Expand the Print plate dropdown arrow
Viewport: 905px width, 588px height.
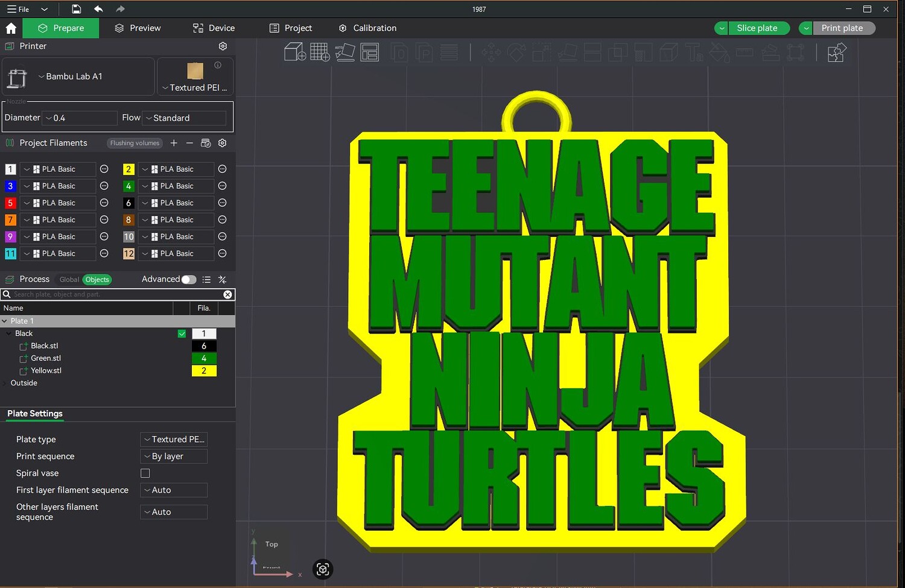click(x=806, y=28)
